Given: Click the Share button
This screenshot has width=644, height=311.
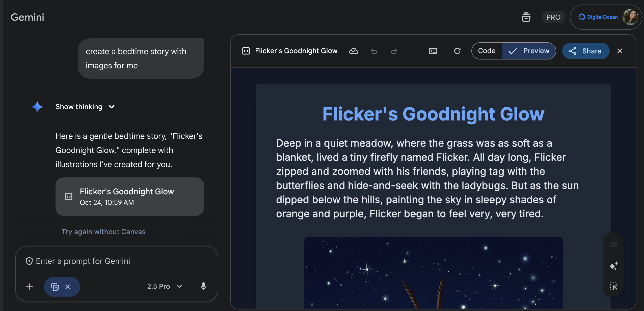Looking at the screenshot, I should 586,51.
